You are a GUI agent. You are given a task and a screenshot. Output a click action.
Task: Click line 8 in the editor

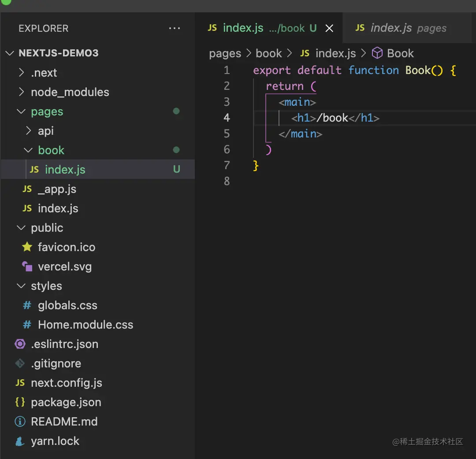(x=309, y=181)
